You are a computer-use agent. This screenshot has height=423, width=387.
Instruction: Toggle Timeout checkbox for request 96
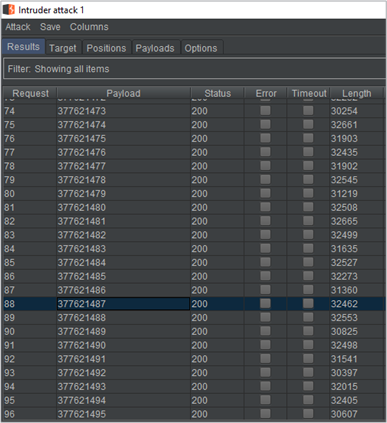pyautogui.click(x=308, y=414)
